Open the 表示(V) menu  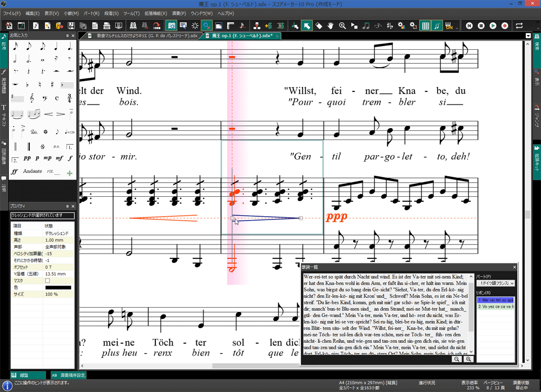point(52,13)
